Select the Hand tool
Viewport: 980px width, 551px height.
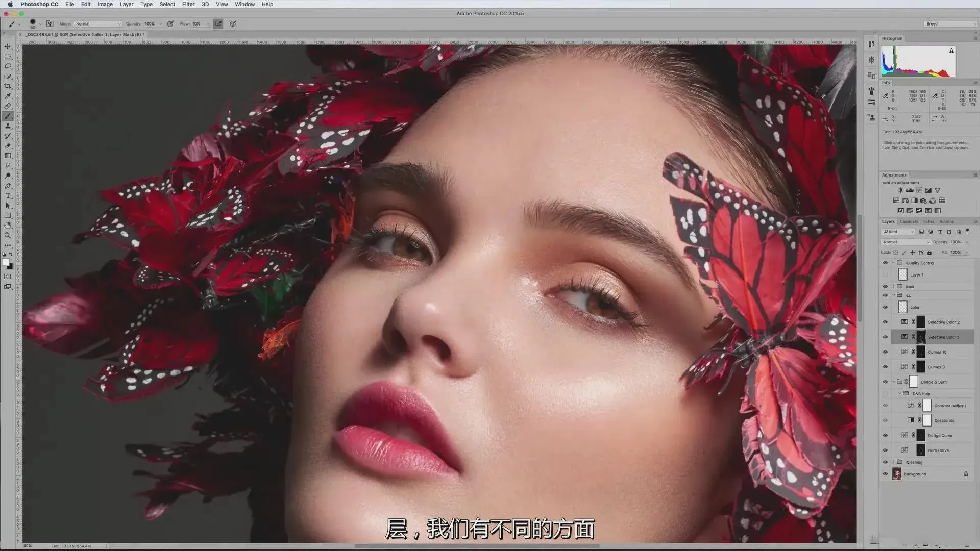(x=8, y=226)
